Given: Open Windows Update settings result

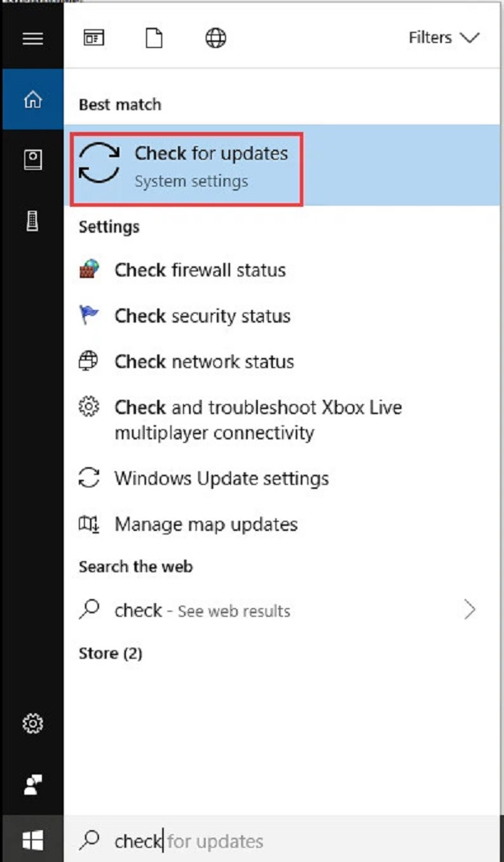Looking at the screenshot, I should click(x=221, y=478).
